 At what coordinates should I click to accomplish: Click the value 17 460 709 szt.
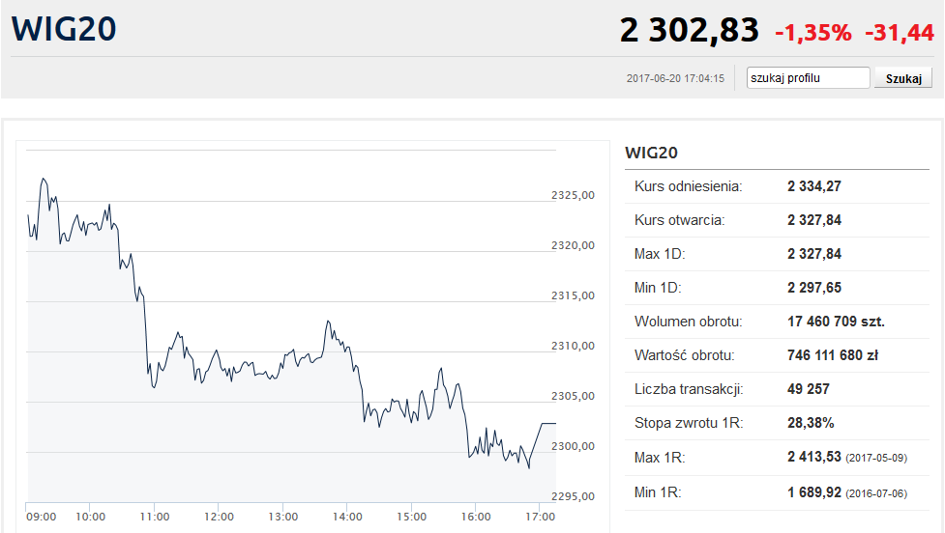point(836,321)
